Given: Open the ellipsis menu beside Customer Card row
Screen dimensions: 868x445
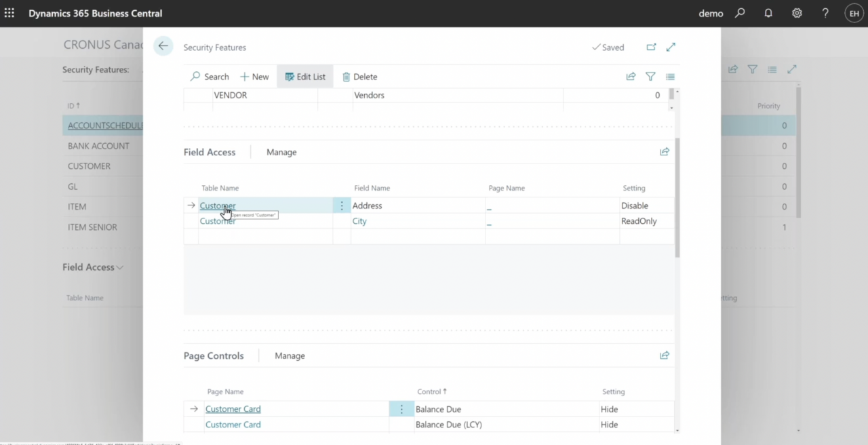Looking at the screenshot, I should 401,408.
